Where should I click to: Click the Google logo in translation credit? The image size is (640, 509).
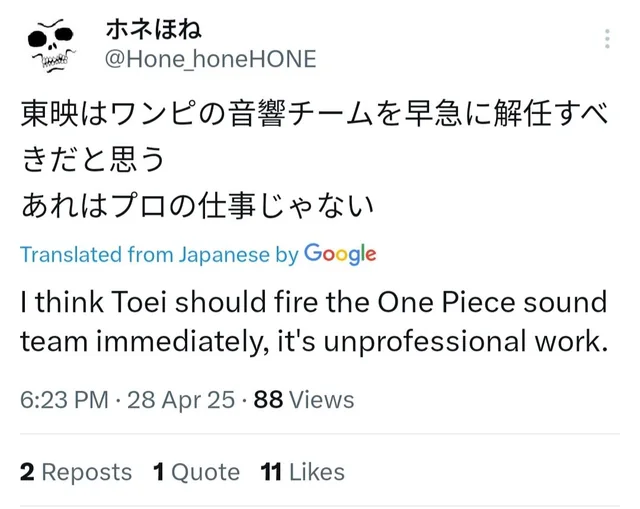340,254
